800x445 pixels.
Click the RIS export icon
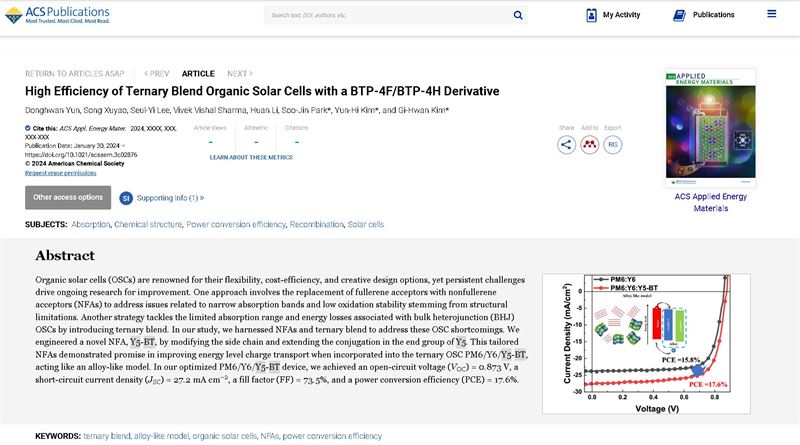pos(613,144)
